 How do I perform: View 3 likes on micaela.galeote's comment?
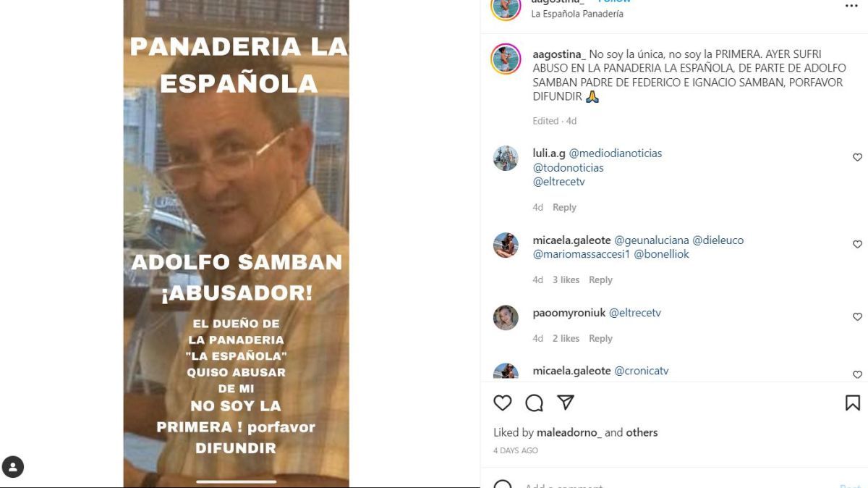[x=566, y=280]
